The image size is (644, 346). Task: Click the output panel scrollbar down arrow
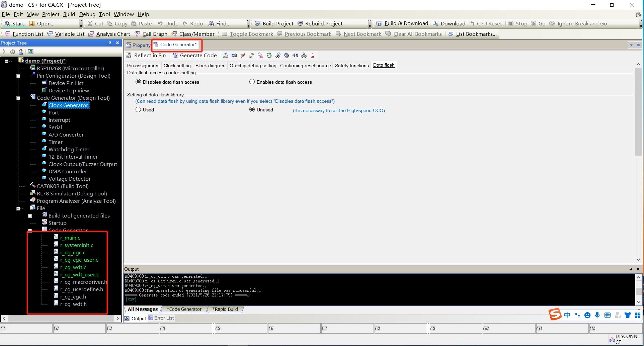(638, 302)
